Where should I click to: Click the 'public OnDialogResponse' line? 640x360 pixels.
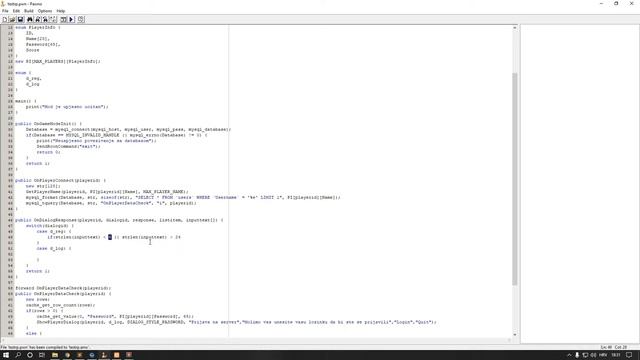pos(119,220)
